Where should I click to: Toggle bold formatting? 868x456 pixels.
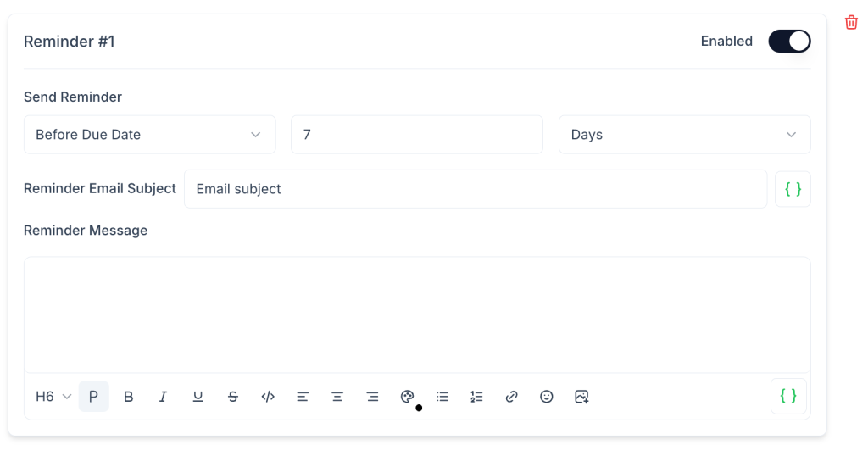[129, 397]
